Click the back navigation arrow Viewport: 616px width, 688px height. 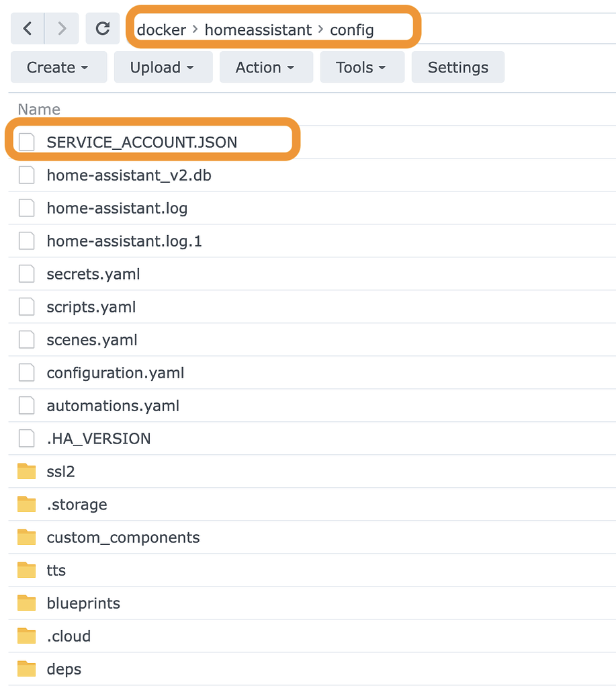pyautogui.click(x=28, y=28)
